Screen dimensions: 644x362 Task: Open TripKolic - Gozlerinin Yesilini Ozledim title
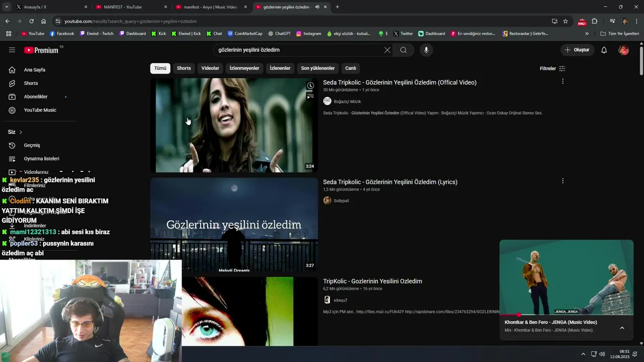point(372,281)
